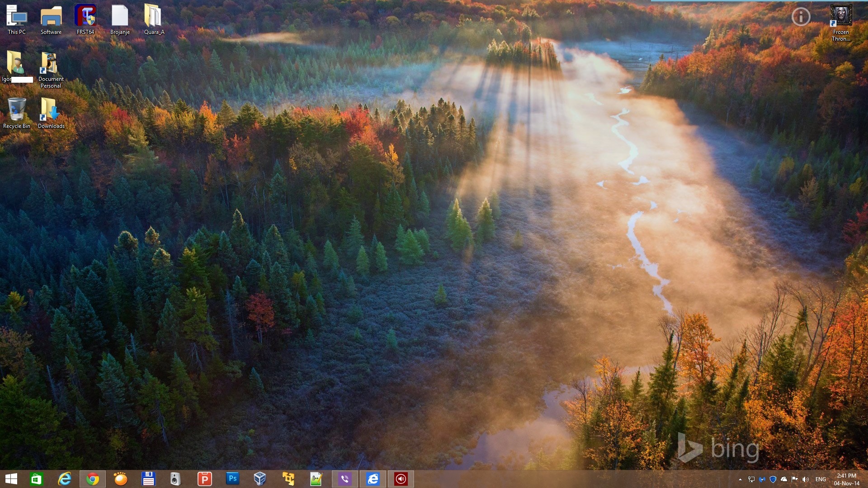Open the Windows Store taskbar icon
868x488 pixels.
pos(36,479)
